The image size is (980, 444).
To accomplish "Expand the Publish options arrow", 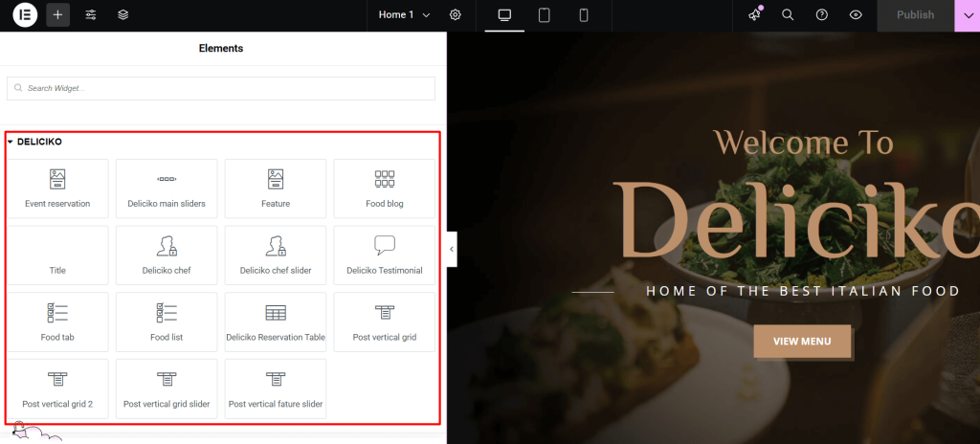I will coord(968,15).
